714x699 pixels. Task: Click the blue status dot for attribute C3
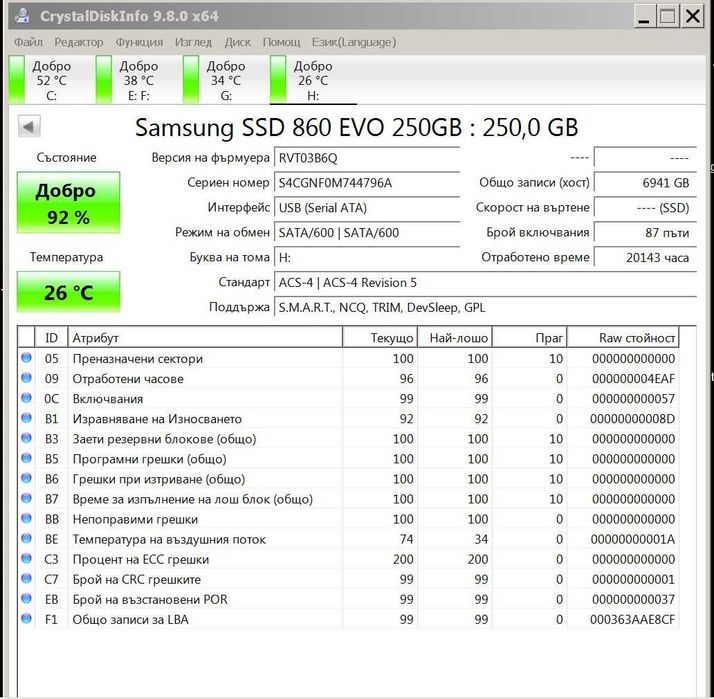coord(26,558)
